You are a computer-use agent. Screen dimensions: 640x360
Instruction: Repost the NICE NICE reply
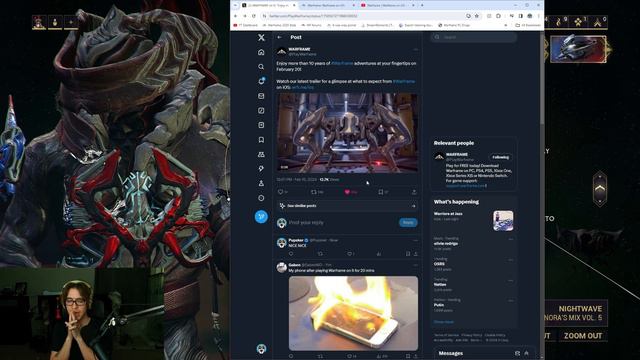coord(320,253)
